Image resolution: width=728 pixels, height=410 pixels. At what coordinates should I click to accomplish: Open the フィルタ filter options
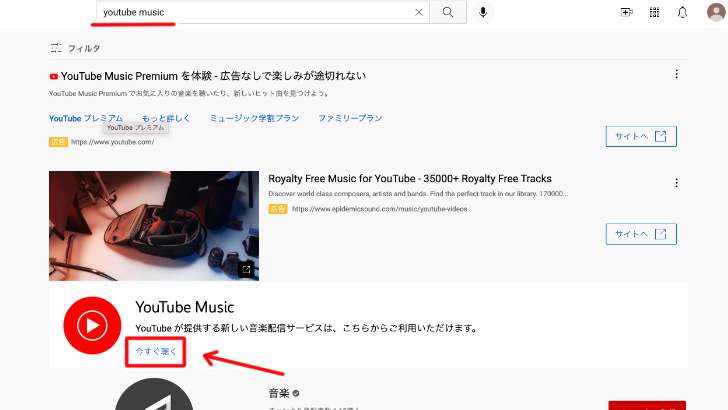pos(75,48)
